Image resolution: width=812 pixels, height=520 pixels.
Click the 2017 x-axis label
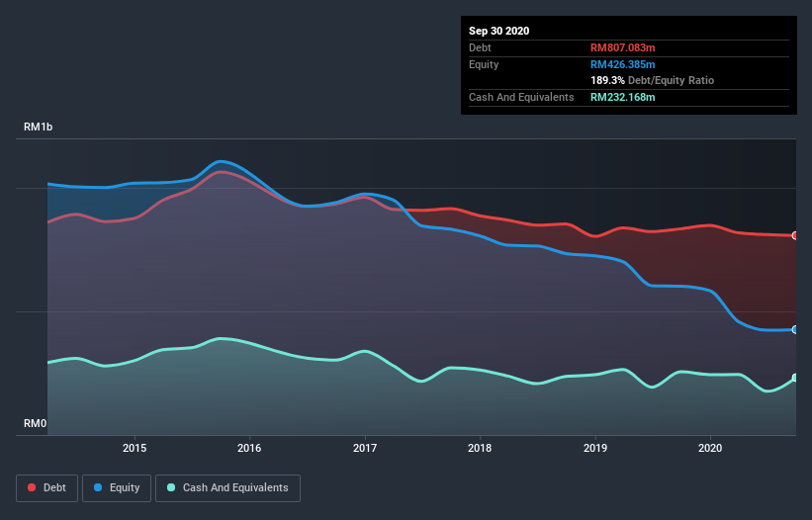365,448
